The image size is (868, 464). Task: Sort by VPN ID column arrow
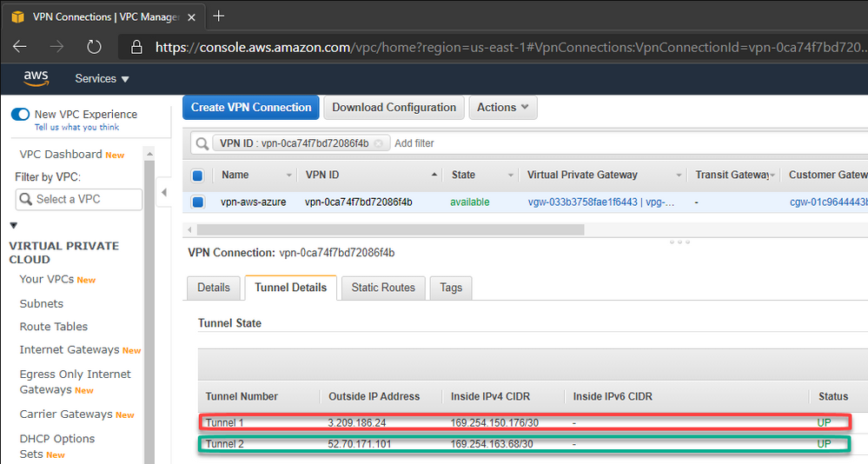tap(434, 175)
